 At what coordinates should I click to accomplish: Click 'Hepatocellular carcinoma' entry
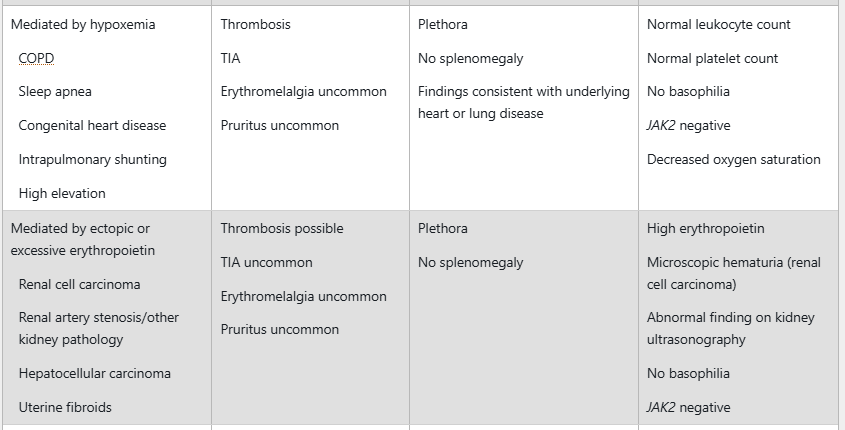tap(94, 373)
